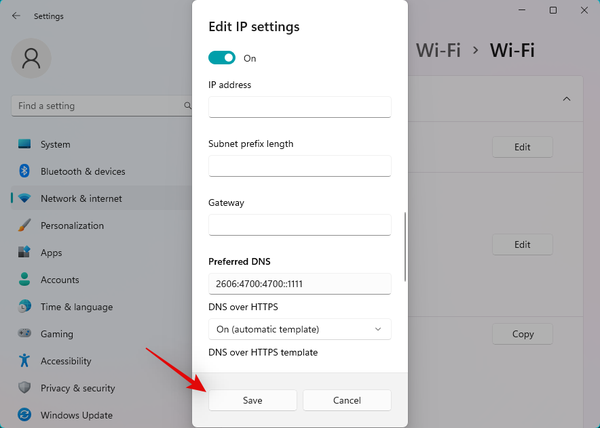Screen dimensions: 600x428
Task: Turn off the IP settings toggle
Action: [x=222, y=58]
